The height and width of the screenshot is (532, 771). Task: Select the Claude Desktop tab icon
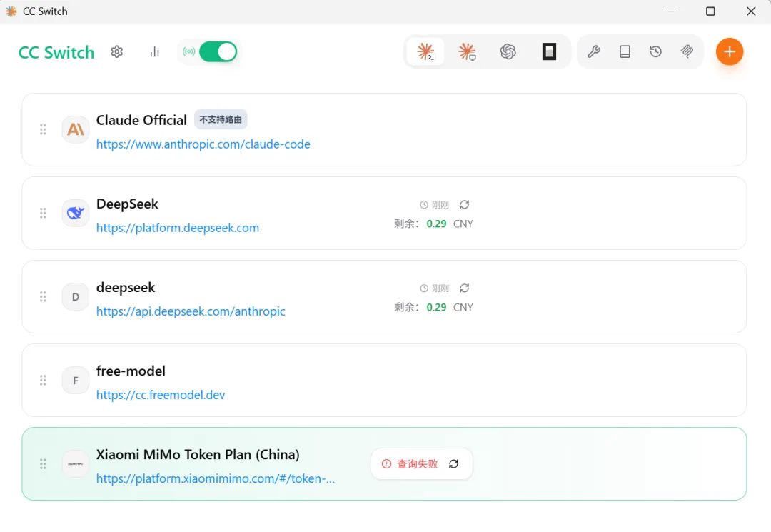(467, 51)
